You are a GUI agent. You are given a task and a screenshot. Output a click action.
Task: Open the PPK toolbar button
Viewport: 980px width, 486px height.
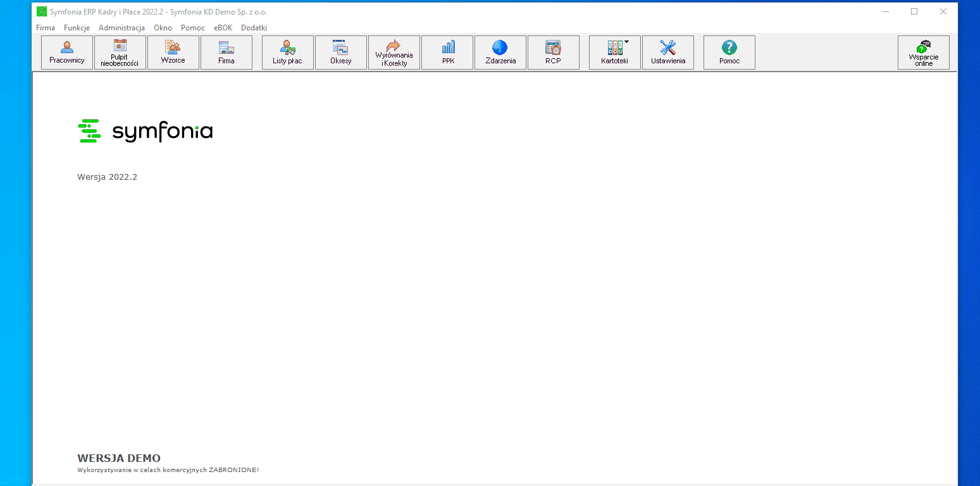pyautogui.click(x=447, y=53)
